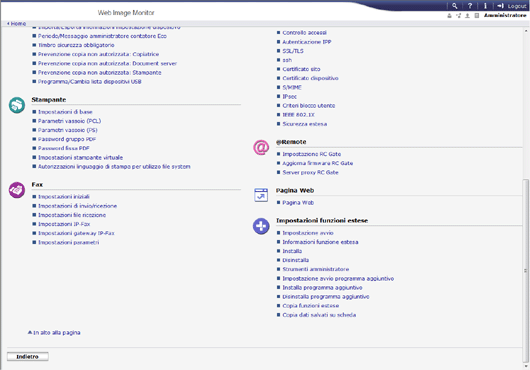530x370 pixels.
Task: Open Programma/Cambia lista dispositivi USB
Action: click(90, 81)
